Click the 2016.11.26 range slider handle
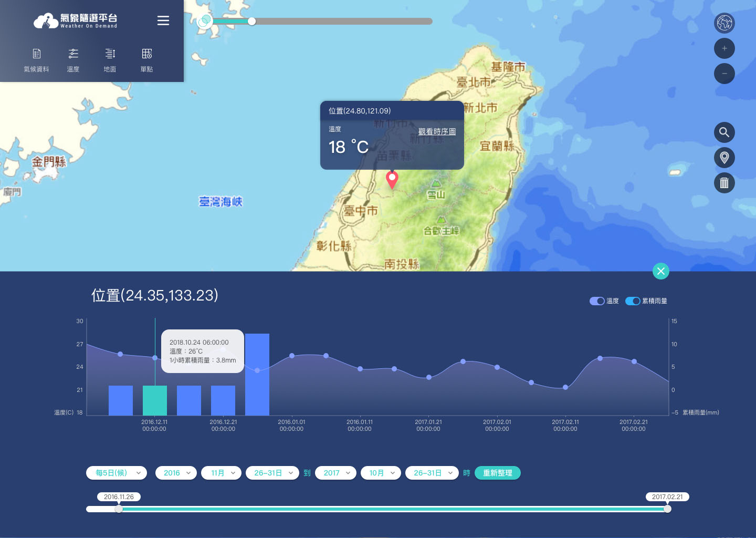This screenshot has width=756, height=538. pos(119,509)
